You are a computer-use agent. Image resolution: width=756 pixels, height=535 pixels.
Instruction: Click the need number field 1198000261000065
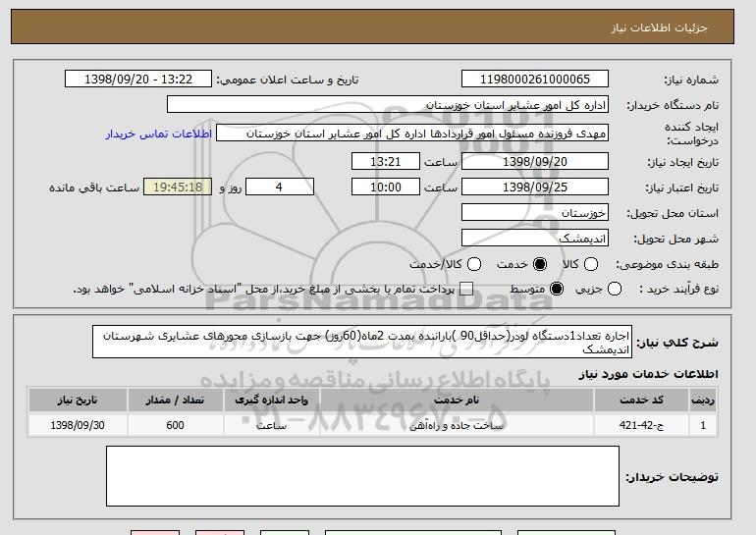(x=535, y=80)
